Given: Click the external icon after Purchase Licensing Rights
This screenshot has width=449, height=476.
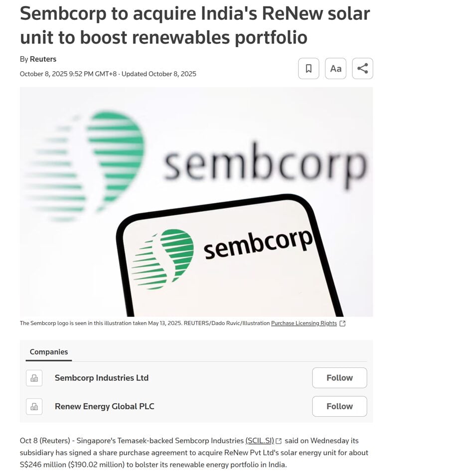Looking at the screenshot, I should pyautogui.click(x=342, y=324).
